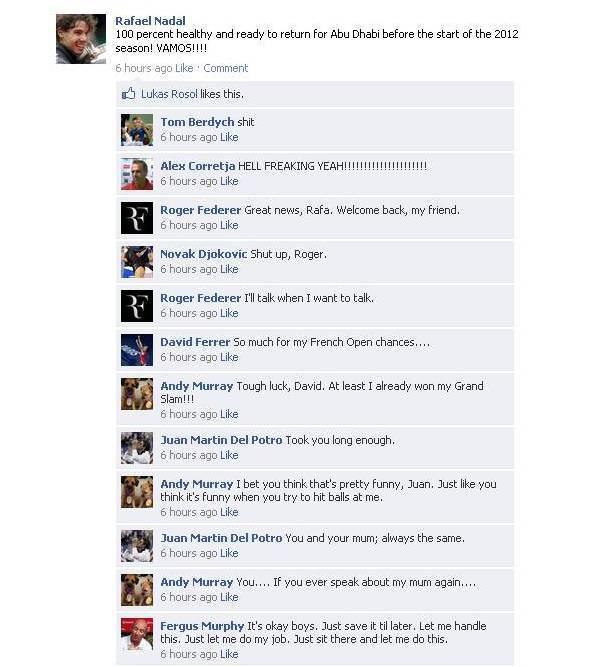Click Fergus Murphy's avatar image

tap(137, 634)
